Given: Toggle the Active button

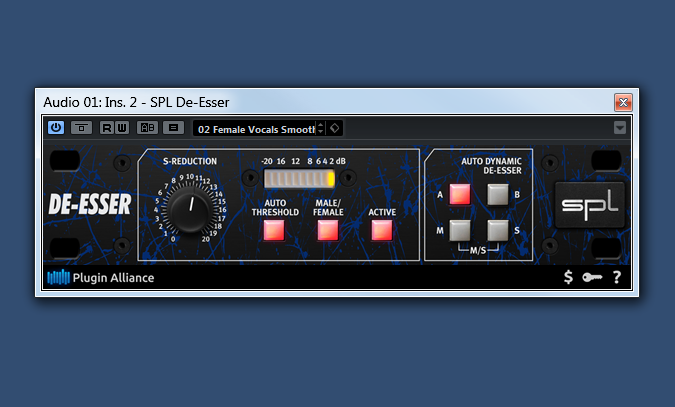Looking at the screenshot, I should (381, 230).
